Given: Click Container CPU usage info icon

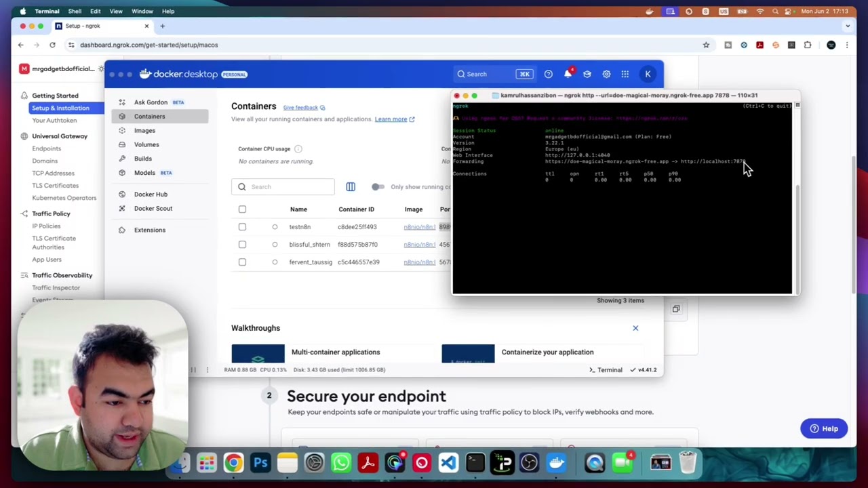Looking at the screenshot, I should click(x=298, y=149).
